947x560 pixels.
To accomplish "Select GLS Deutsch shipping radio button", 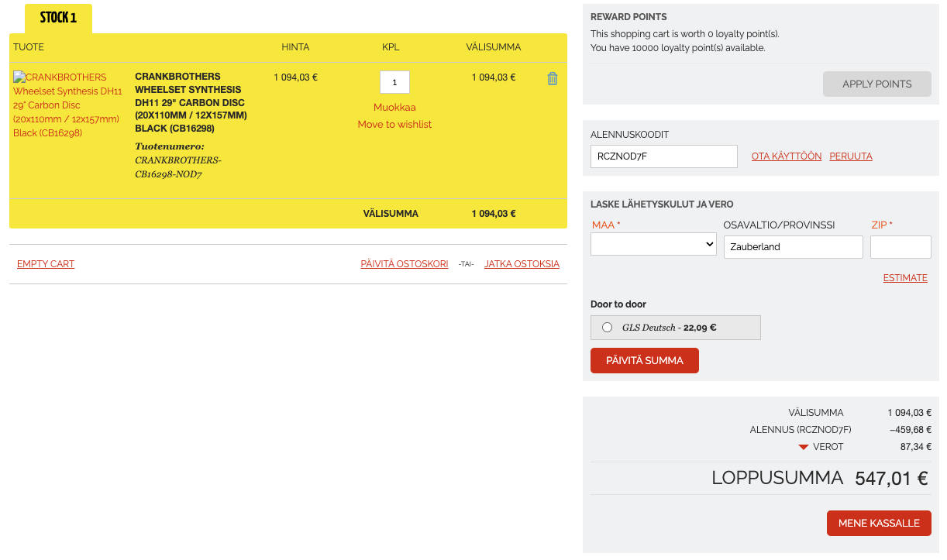I will point(608,328).
